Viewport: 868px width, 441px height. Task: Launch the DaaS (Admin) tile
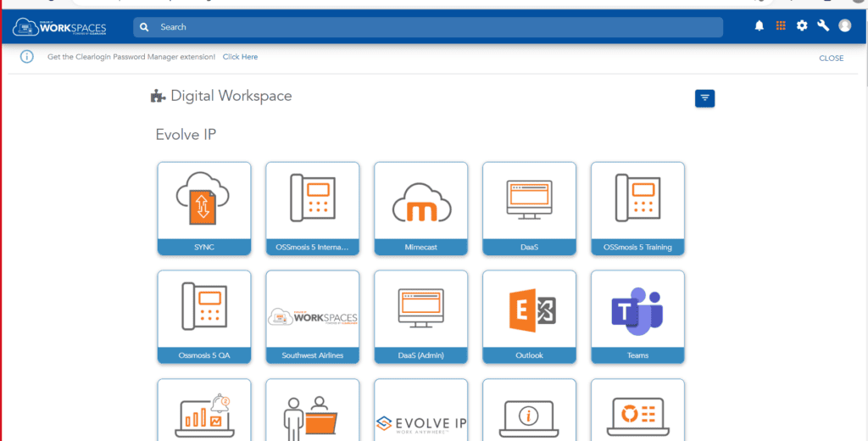point(421,317)
